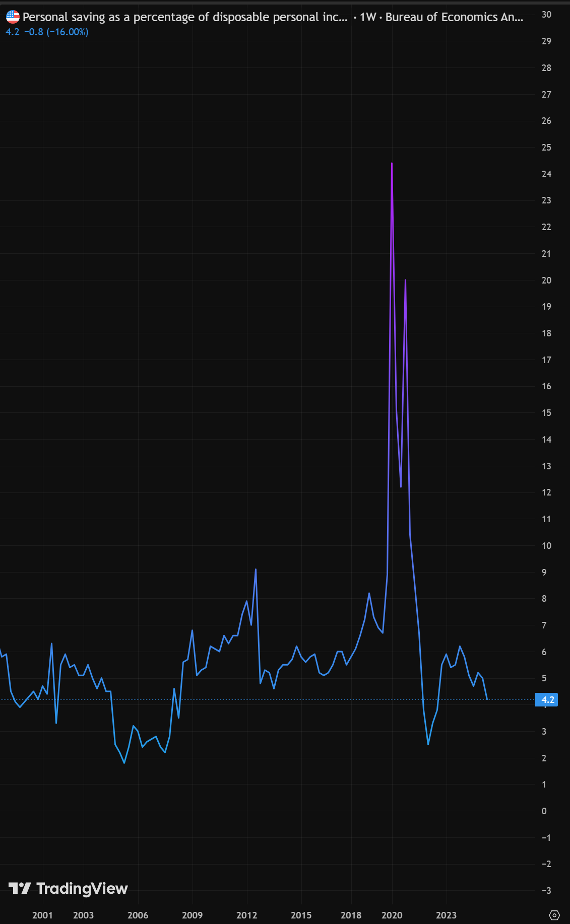Click the '4.2 −0.8 (−16.00%)' change value

click(47, 32)
